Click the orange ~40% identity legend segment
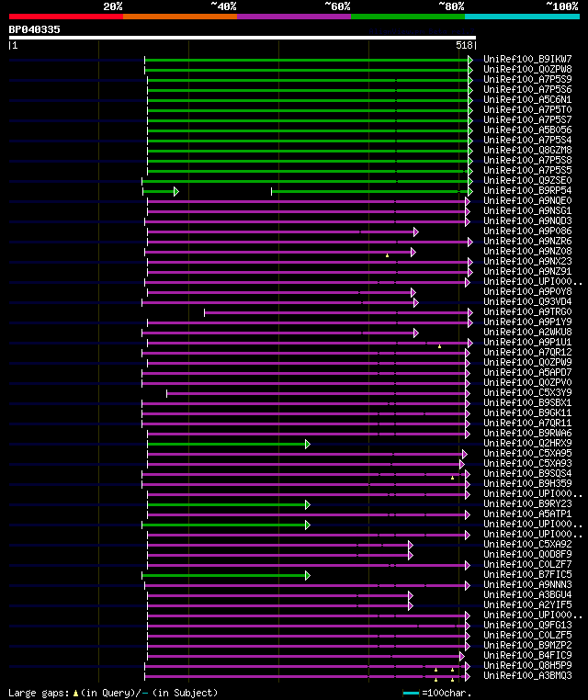 pos(180,17)
